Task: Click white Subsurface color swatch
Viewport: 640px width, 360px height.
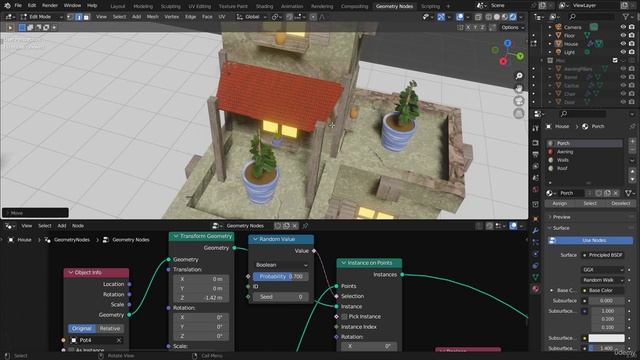Action: click(606, 338)
